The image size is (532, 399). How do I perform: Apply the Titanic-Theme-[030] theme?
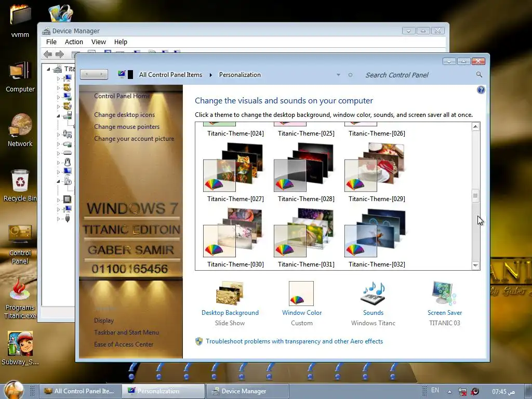click(x=233, y=233)
